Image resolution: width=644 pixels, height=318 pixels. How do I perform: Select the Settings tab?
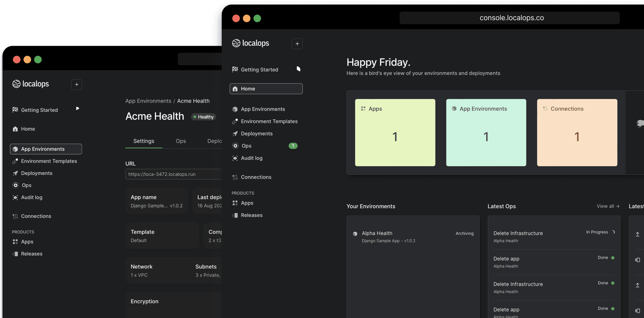point(144,141)
